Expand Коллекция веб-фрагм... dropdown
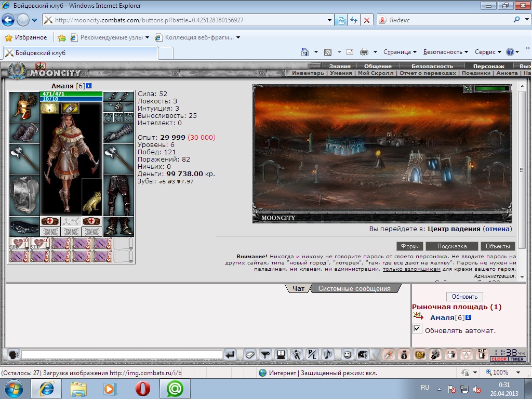This screenshot has width=532, height=399. pyautogui.click(x=238, y=37)
